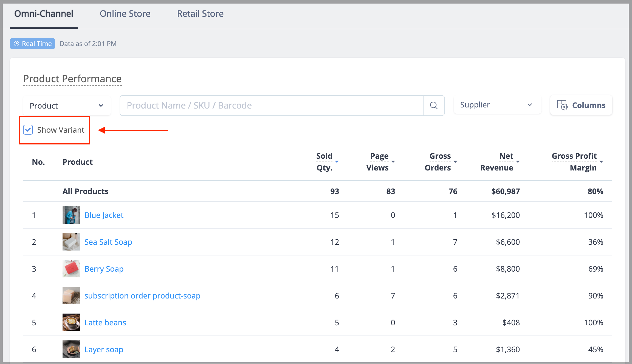Image resolution: width=632 pixels, height=364 pixels.
Task: Click the Columns settings icon
Action: tap(562, 105)
